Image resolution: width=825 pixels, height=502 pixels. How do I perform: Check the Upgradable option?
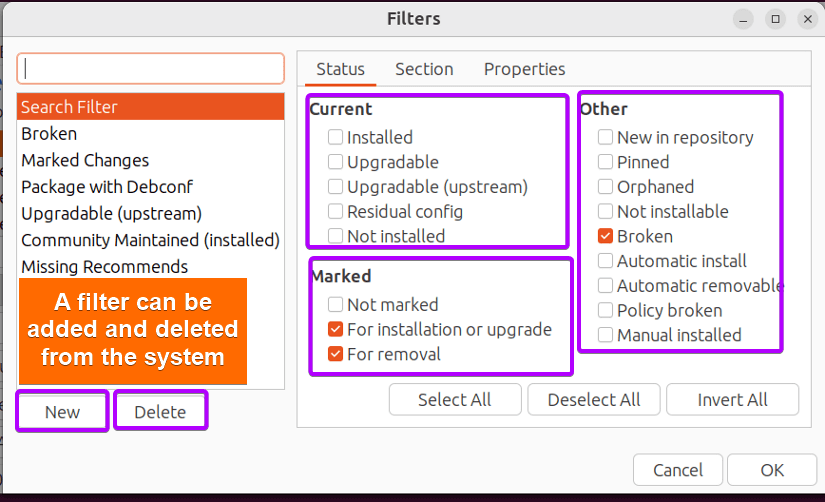click(x=335, y=162)
